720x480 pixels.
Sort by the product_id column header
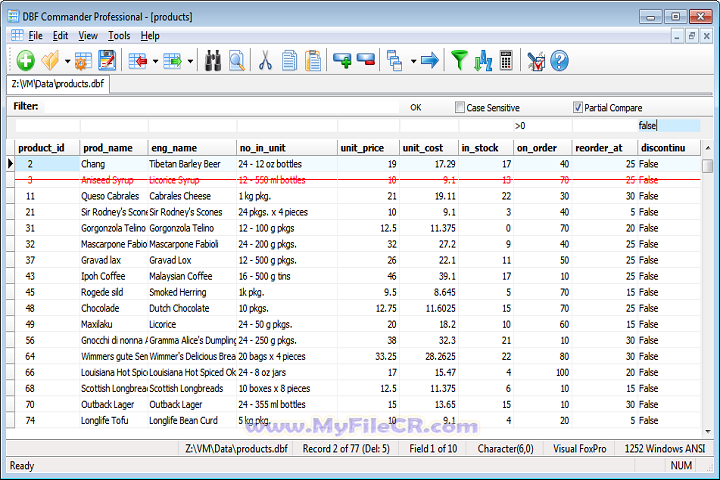tap(47, 148)
